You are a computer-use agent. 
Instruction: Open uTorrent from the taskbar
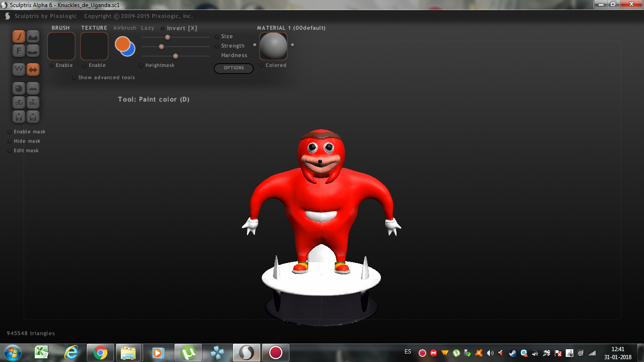pyautogui.click(x=189, y=352)
